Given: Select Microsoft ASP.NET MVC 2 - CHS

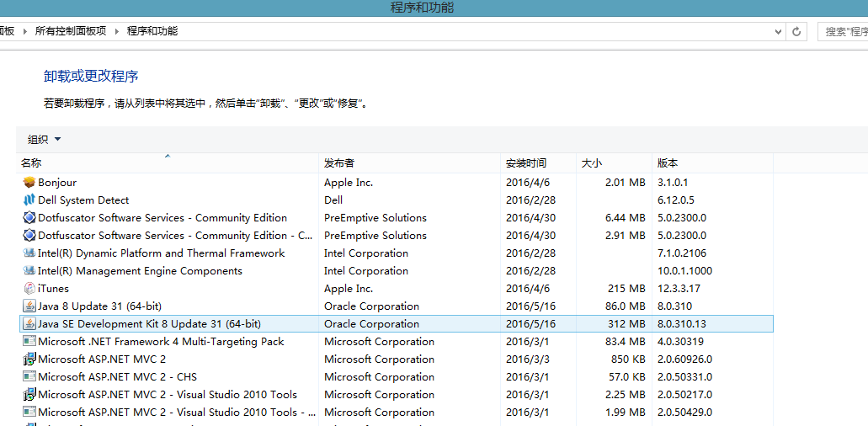Looking at the screenshot, I should click(117, 377).
